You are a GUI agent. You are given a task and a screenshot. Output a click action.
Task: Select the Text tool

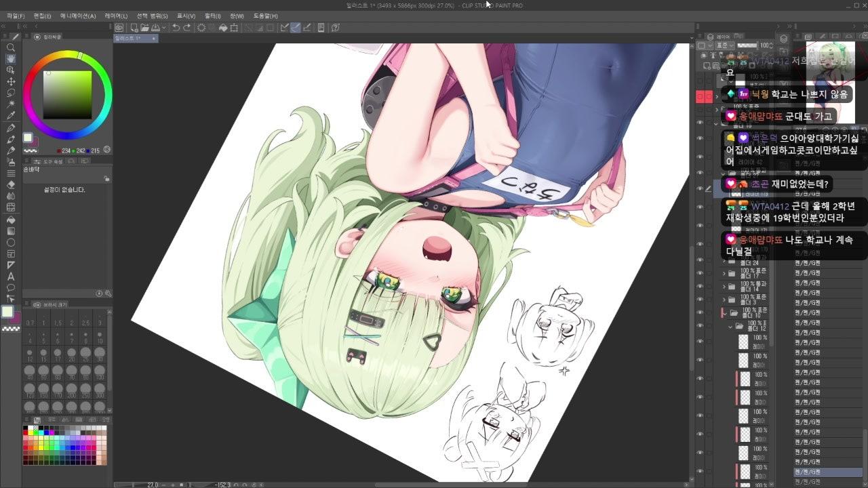(x=11, y=276)
